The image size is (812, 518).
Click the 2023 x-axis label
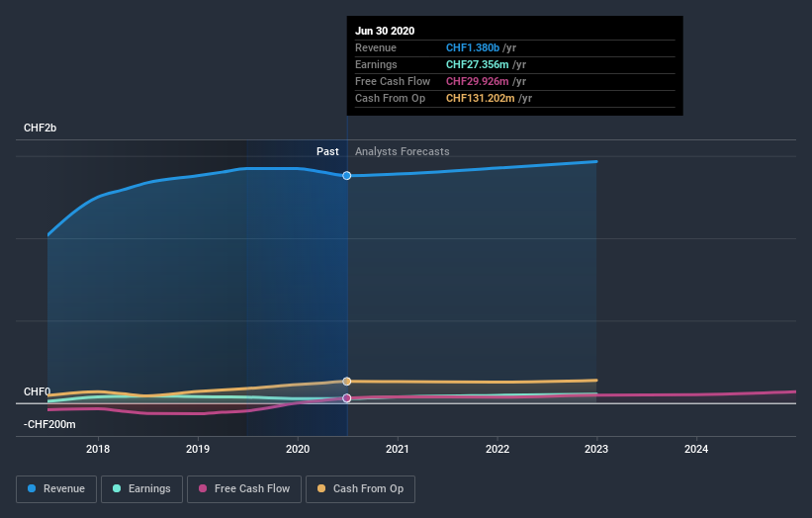[x=596, y=449]
